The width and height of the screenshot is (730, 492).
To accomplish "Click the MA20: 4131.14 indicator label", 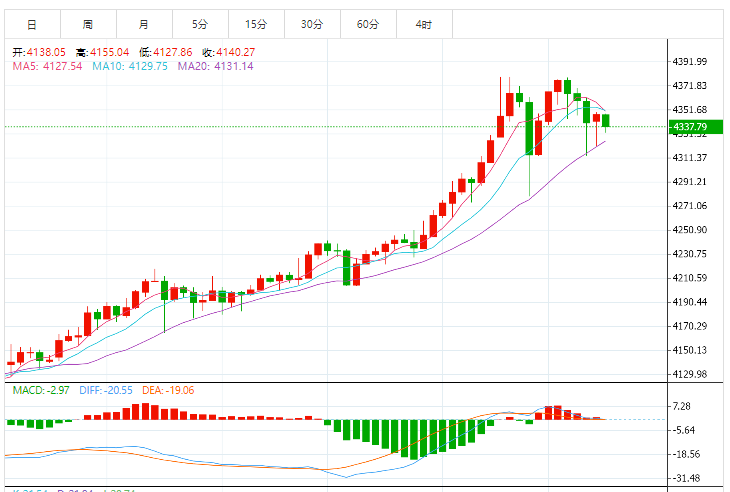I will [215, 66].
